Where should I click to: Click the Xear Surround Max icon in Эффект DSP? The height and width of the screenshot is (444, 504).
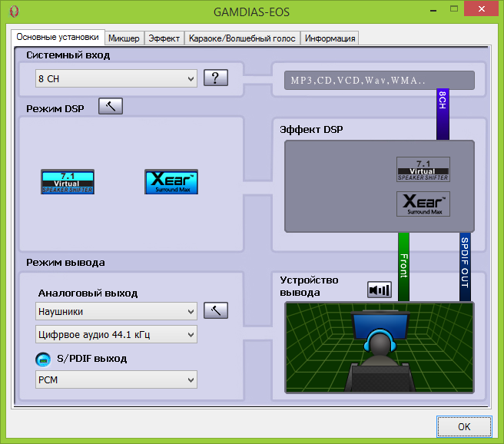tap(423, 204)
